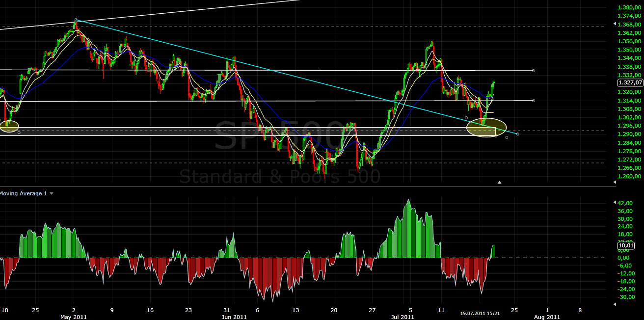
Task: Click the upward triangle marker above the time axis
Action: coord(500,182)
